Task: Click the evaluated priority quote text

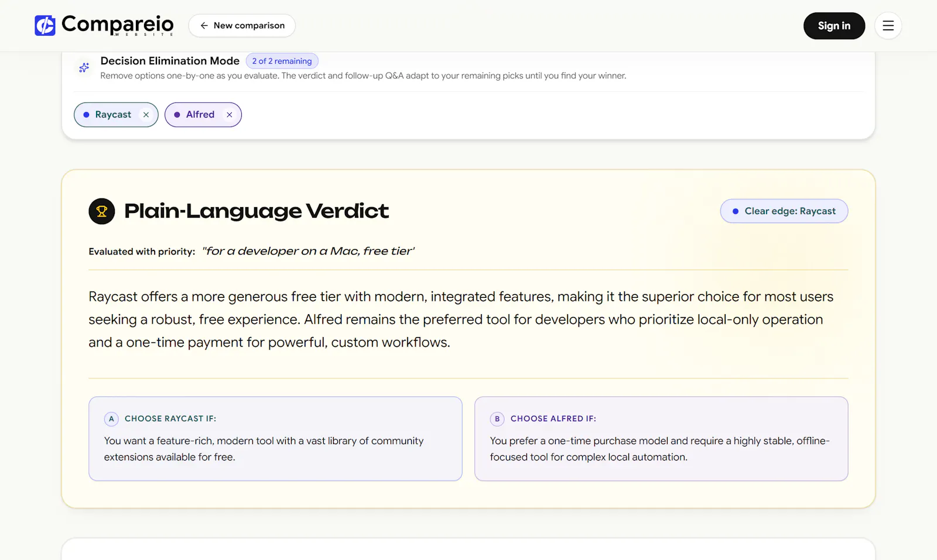Action: [x=309, y=251]
